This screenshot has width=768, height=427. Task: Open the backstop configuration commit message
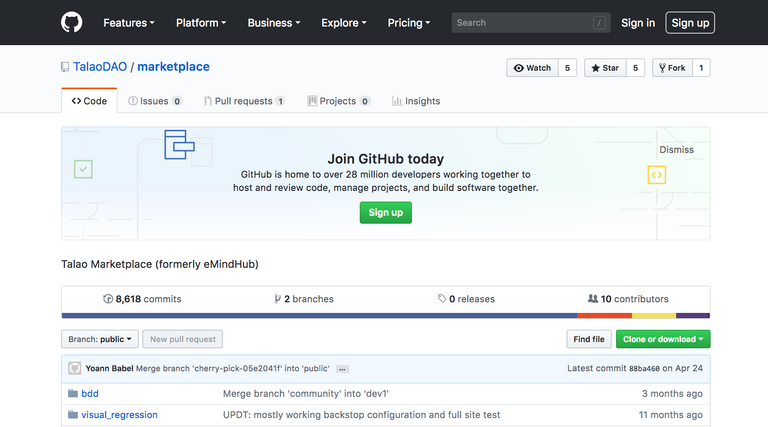click(x=361, y=415)
